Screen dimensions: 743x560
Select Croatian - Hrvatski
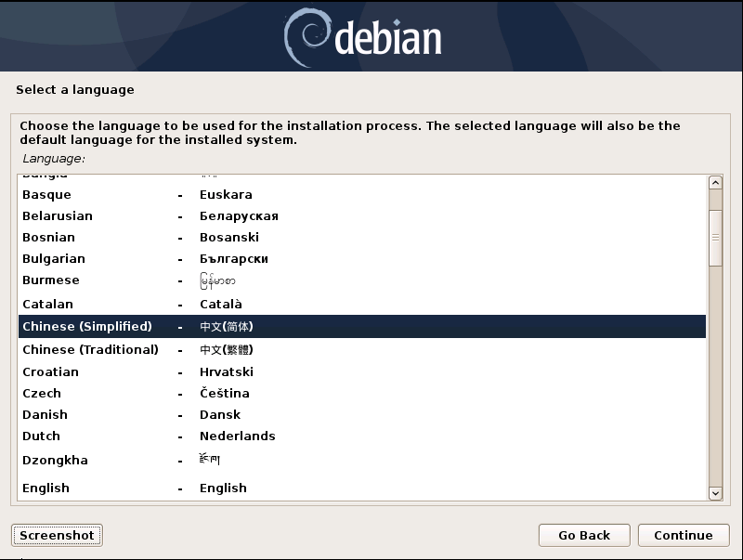point(362,371)
